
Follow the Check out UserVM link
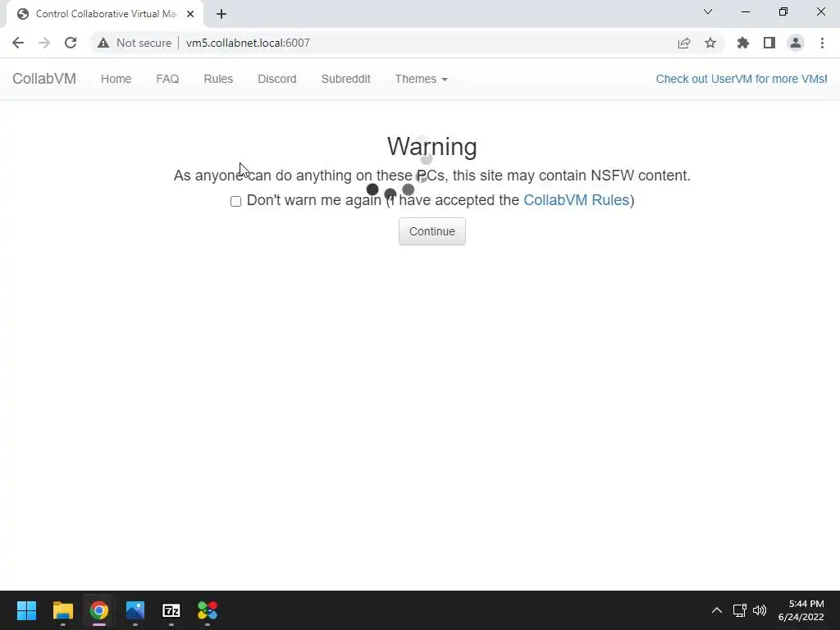pyautogui.click(x=742, y=79)
